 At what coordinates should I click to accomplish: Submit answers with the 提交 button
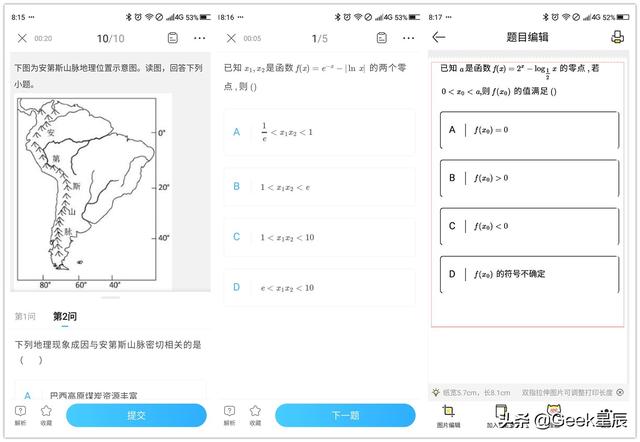[136, 415]
